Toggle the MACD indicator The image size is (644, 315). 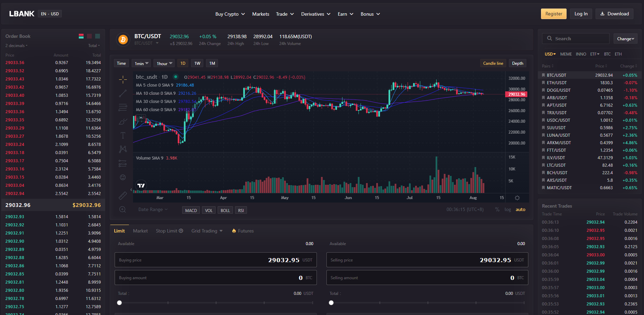[191, 210]
